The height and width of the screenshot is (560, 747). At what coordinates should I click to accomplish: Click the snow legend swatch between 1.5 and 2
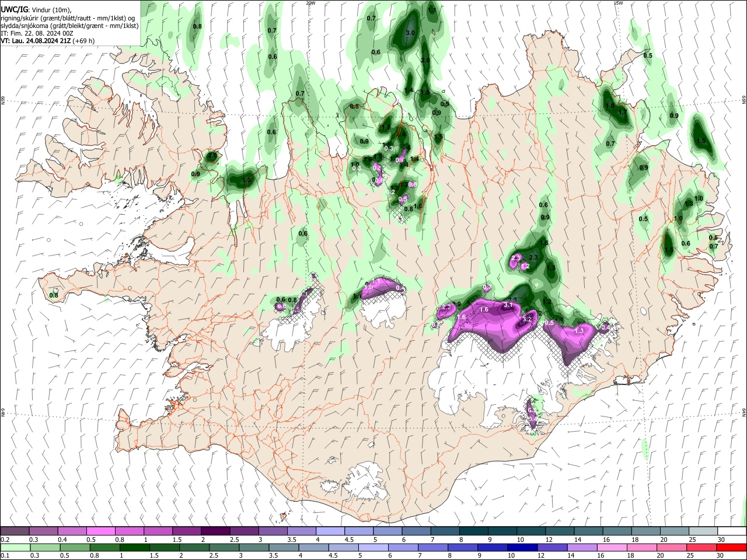click(187, 531)
